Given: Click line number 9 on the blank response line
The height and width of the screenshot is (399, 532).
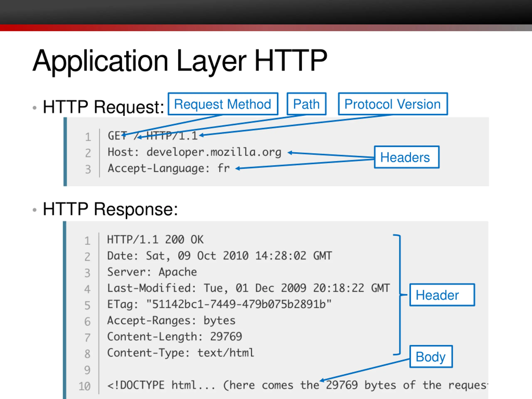Looking at the screenshot, I should (87, 370).
